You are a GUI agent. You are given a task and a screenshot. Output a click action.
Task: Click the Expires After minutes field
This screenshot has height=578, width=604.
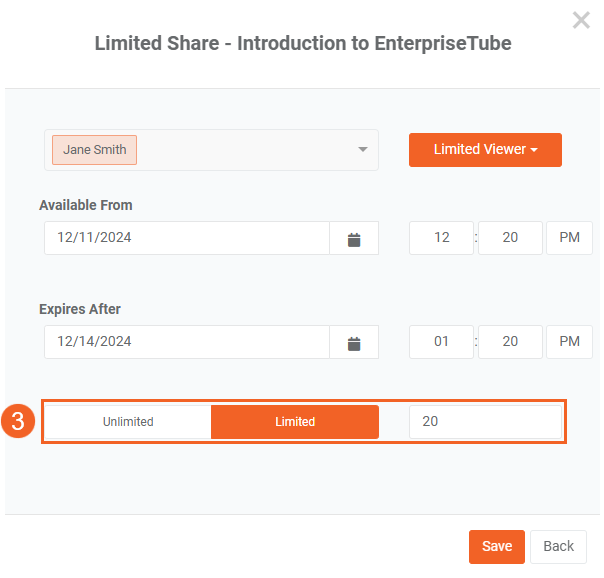point(510,342)
